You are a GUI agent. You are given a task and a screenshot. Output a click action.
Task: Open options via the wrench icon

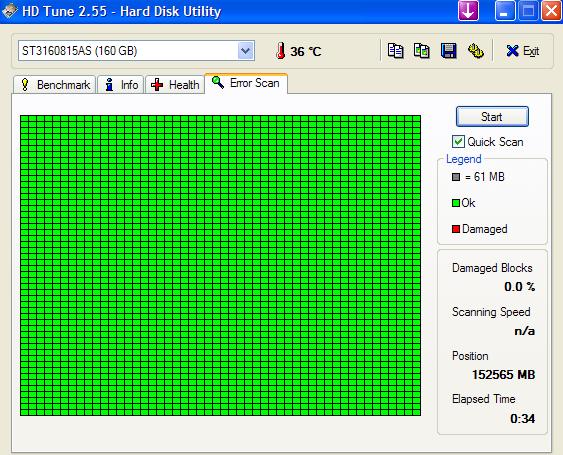coord(476,51)
